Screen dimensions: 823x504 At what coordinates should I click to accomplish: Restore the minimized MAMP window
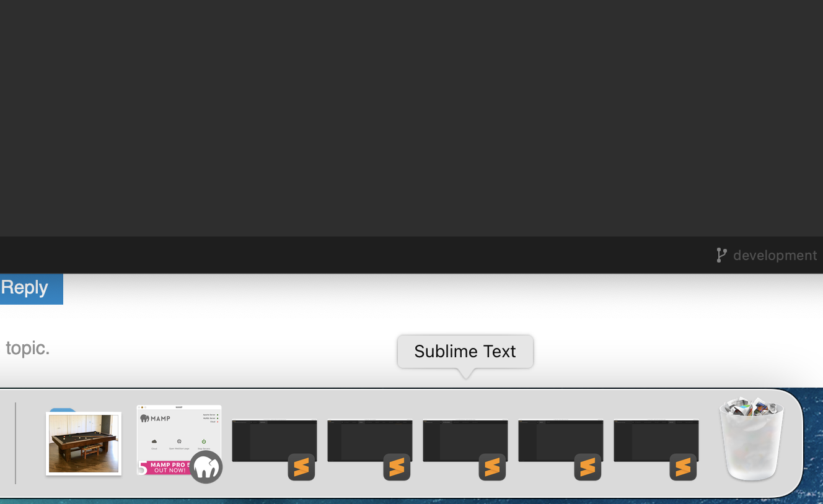(x=178, y=441)
